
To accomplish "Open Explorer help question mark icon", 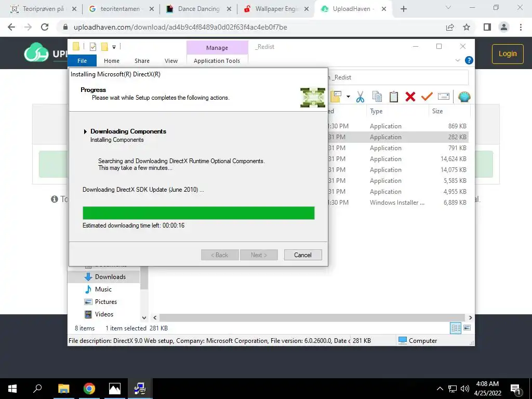I will (x=469, y=60).
